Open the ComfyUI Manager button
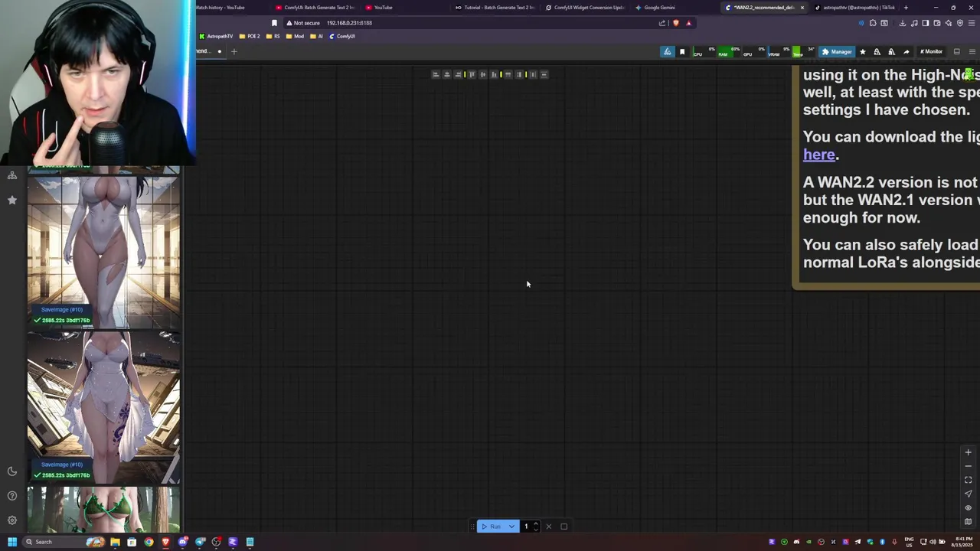The height and width of the screenshot is (551, 980). click(x=836, y=51)
